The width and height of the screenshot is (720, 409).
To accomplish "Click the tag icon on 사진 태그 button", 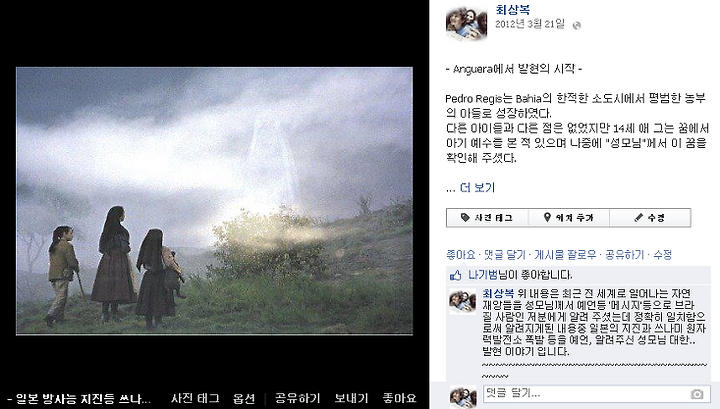I will pyautogui.click(x=465, y=218).
